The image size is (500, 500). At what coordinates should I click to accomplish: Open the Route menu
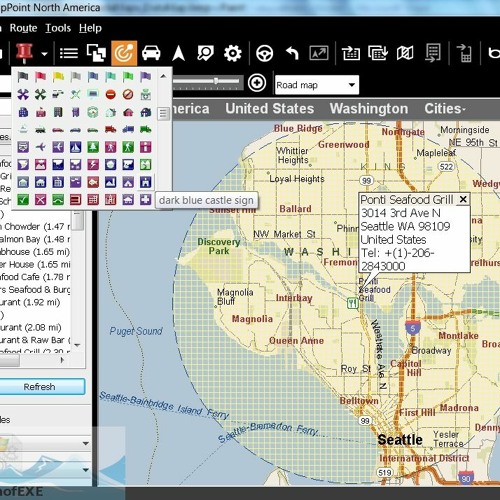(23, 28)
